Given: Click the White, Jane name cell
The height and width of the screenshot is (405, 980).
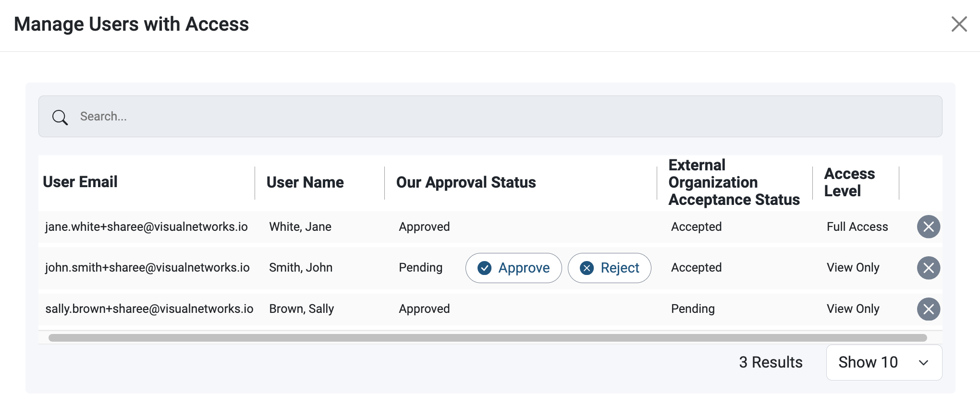Looking at the screenshot, I should (300, 226).
